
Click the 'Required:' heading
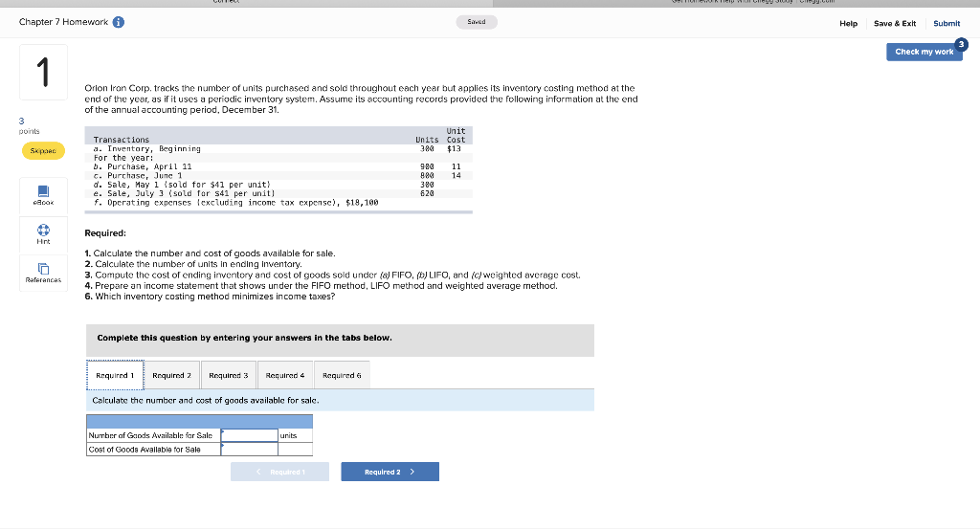coord(105,233)
